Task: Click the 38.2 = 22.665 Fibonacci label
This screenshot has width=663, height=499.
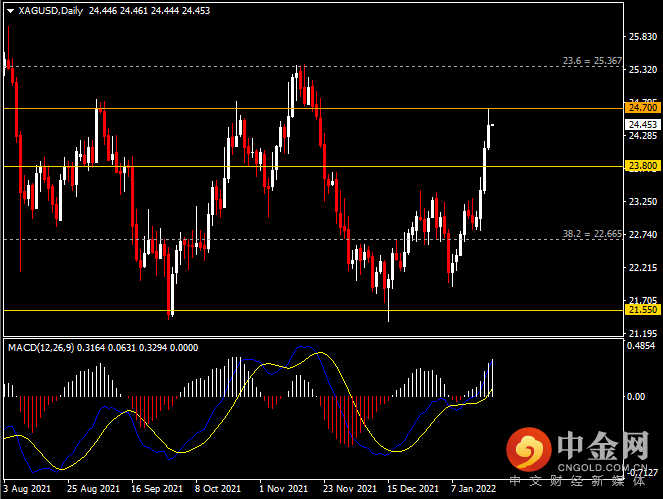Action: coord(592,234)
